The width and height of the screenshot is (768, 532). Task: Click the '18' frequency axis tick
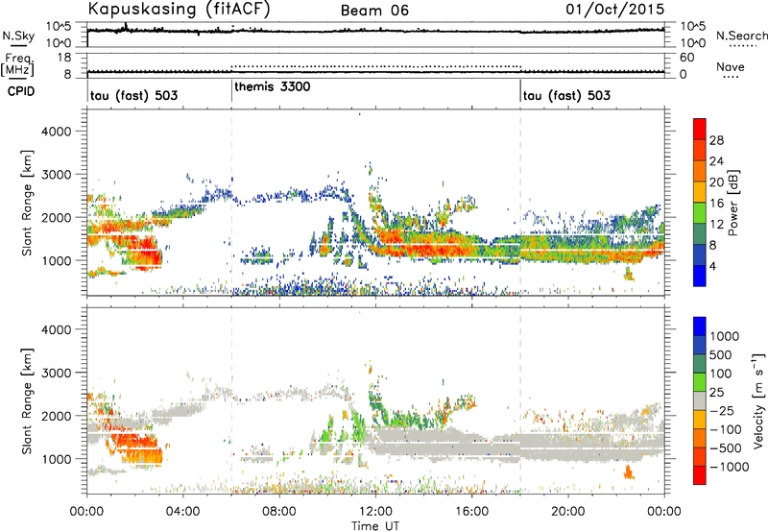tap(63, 58)
